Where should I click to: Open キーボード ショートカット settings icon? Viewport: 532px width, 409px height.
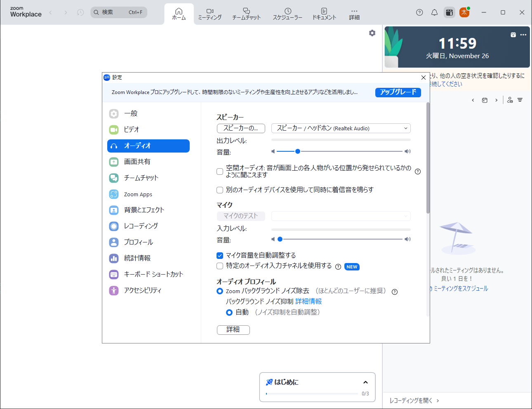(114, 275)
